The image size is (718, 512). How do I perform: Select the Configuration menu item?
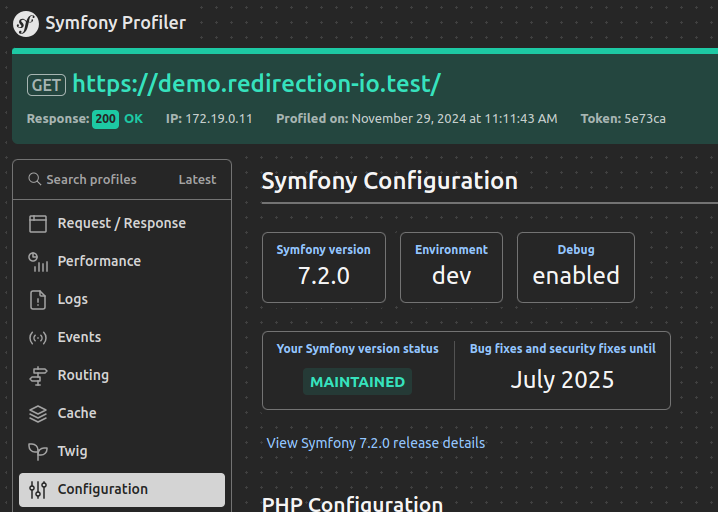122,490
